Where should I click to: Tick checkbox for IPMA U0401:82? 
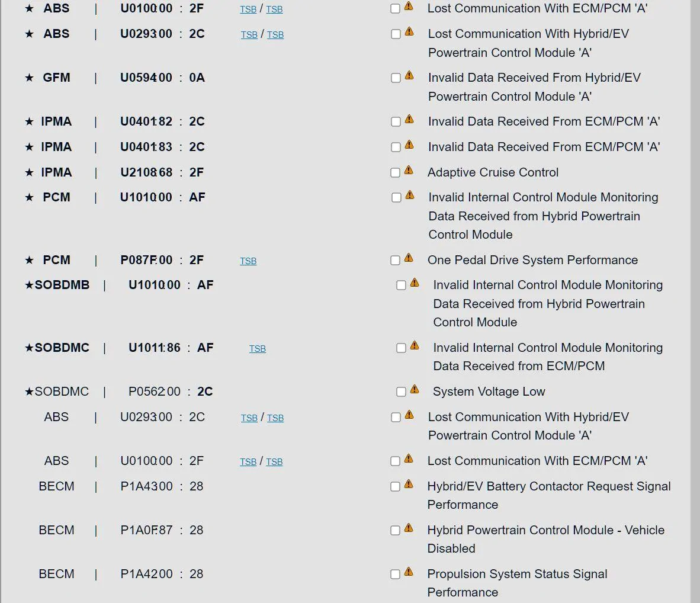pyautogui.click(x=396, y=122)
